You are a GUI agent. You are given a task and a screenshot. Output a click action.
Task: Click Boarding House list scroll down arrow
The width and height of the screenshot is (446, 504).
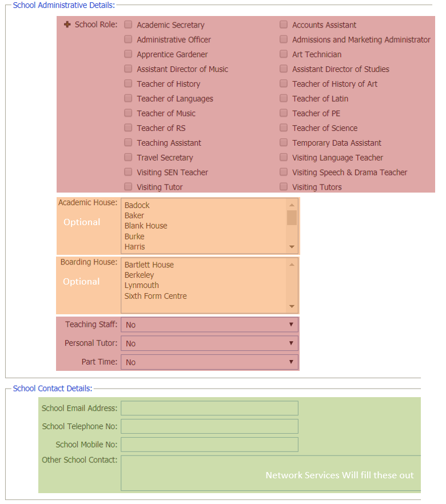(x=292, y=306)
